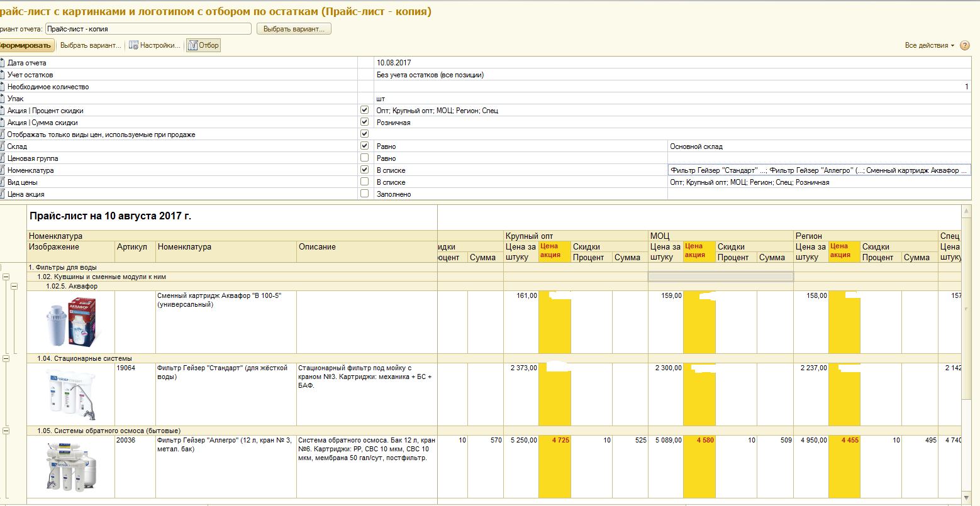This screenshot has height=506, width=980.
Task: Click the parameter icon beside Дата отчета
Action: coord(2,63)
